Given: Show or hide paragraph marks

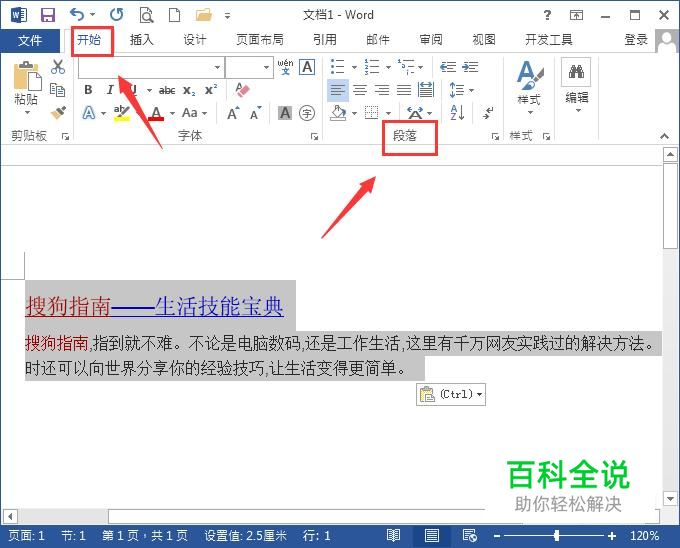Looking at the screenshot, I should tap(488, 113).
